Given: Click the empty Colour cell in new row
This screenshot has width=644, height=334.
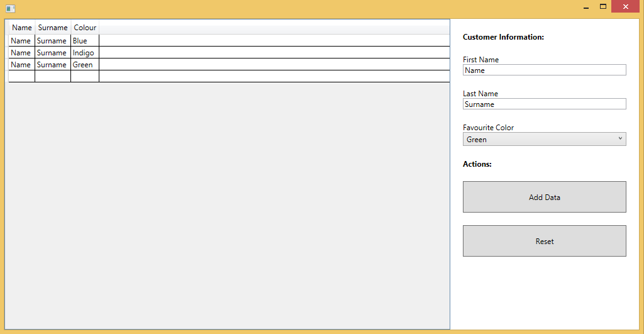Looking at the screenshot, I should pos(84,76).
